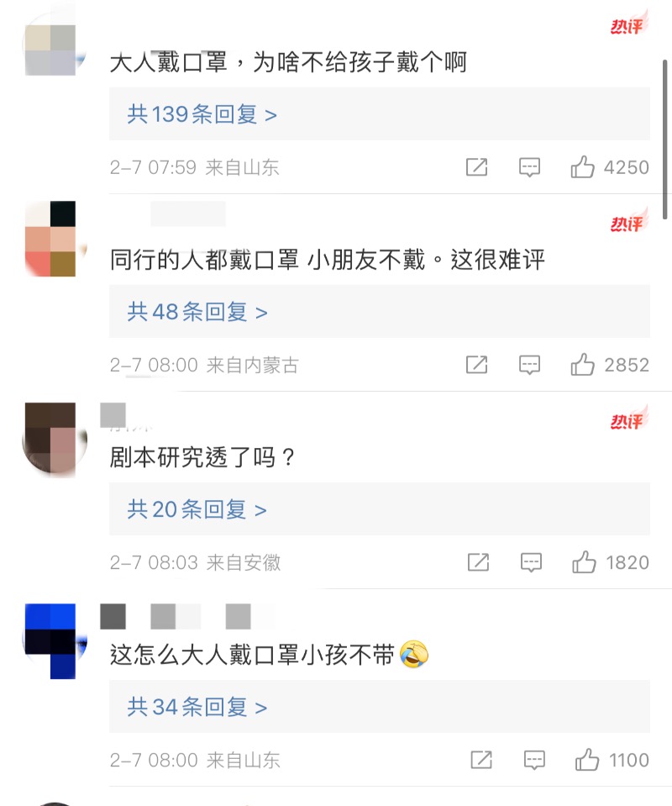Tap the comment text 剧本研究透了吗？
The height and width of the screenshot is (806, 672).
point(202,457)
